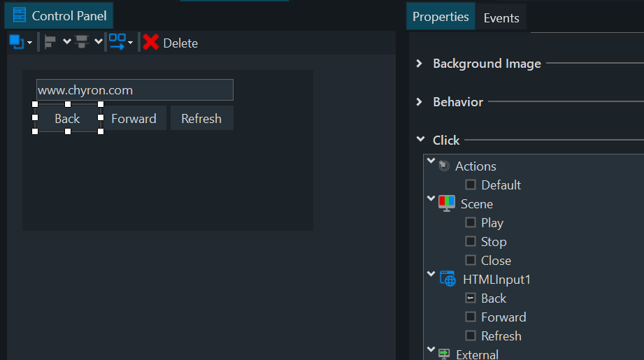The image size is (644, 360).
Task: Click the tab order arrow icon
Action: (117, 42)
